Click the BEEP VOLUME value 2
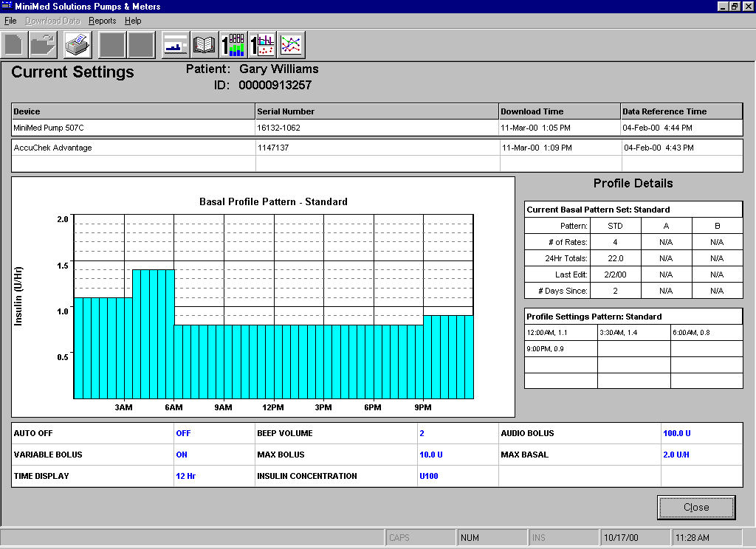The image size is (756, 549). click(422, 433)
